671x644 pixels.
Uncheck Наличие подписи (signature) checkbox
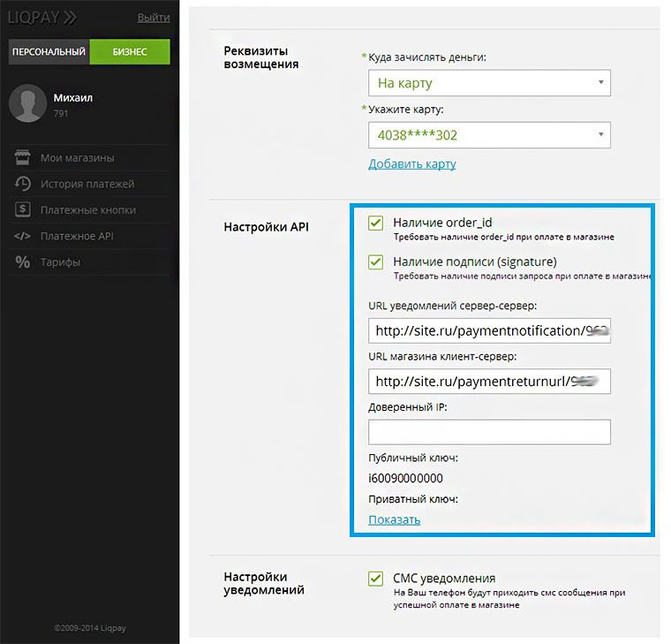[x=376, y=262]
